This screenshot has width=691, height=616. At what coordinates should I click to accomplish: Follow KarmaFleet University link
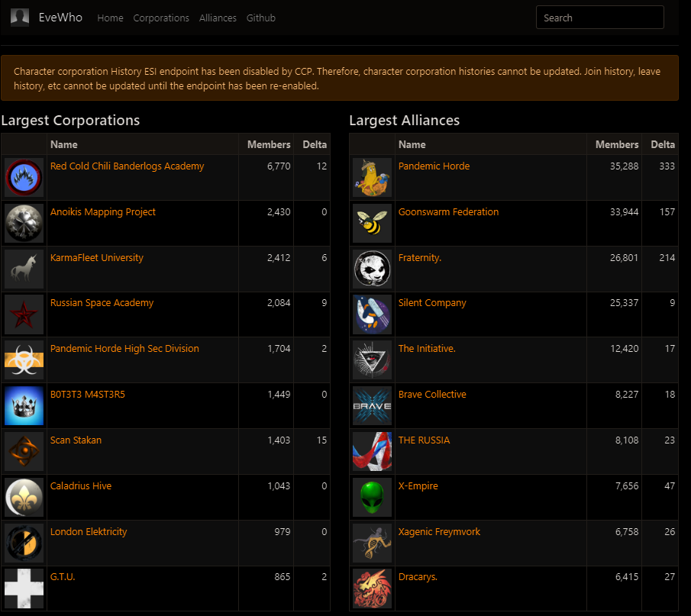pos(96,258)
